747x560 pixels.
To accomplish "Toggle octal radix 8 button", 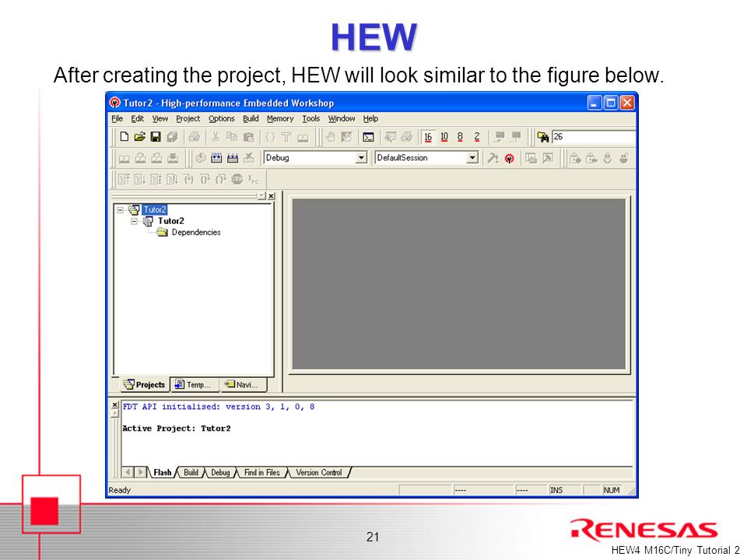I will (x=460, y=137).
